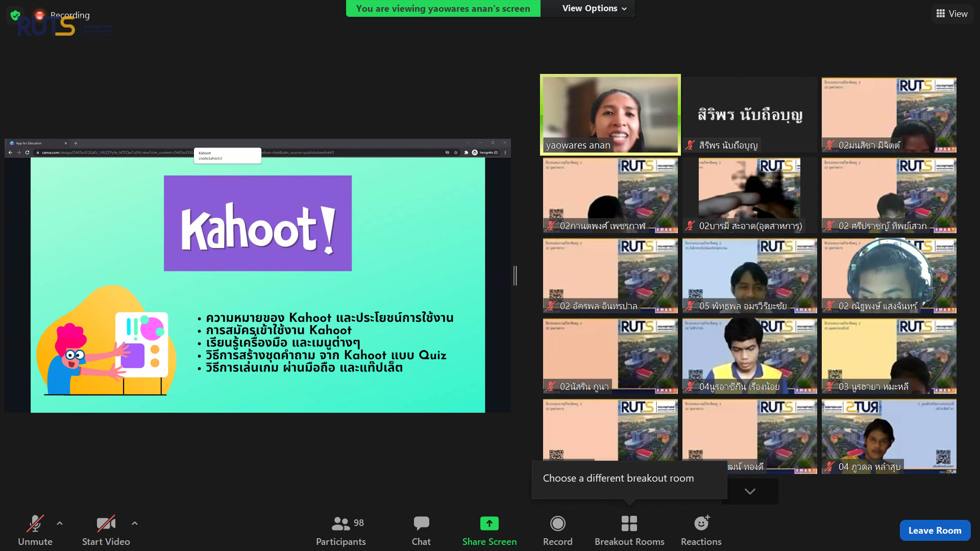The height and width of the screenshot is (551, 980).
Task: Select 02 ศรีปราชญ์ ทิพย์เสวก video tile
Action: coord(889,195)
